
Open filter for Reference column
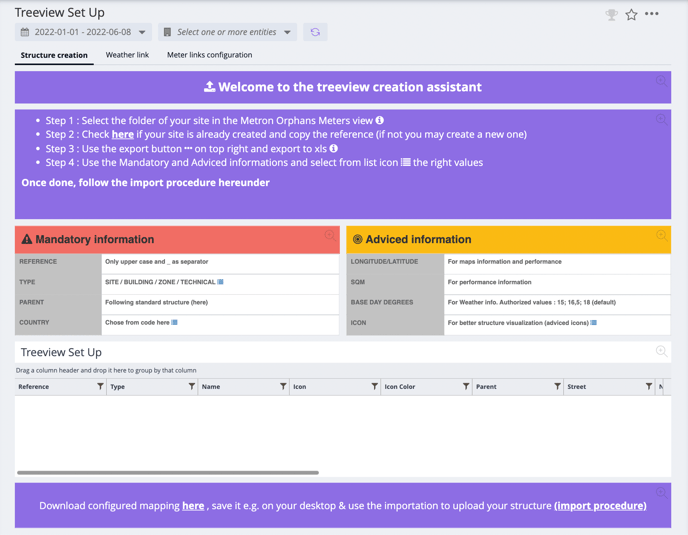click(x=100, y=386)
